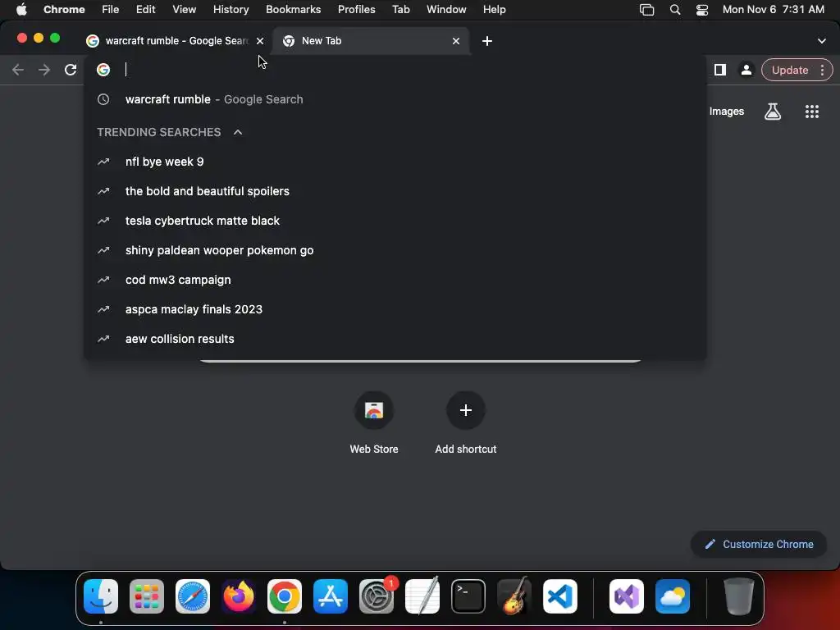Launch Safari from the dock

point(193,596)
